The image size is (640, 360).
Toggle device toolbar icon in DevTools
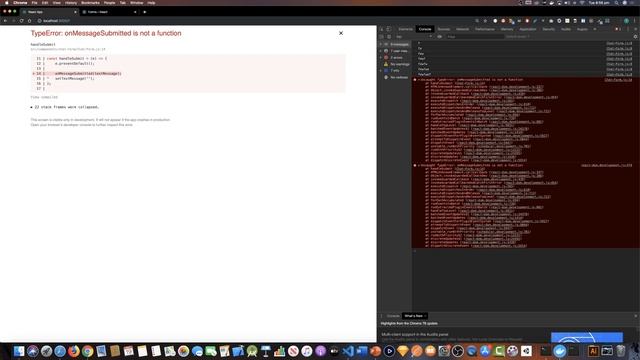coord(389,29)
